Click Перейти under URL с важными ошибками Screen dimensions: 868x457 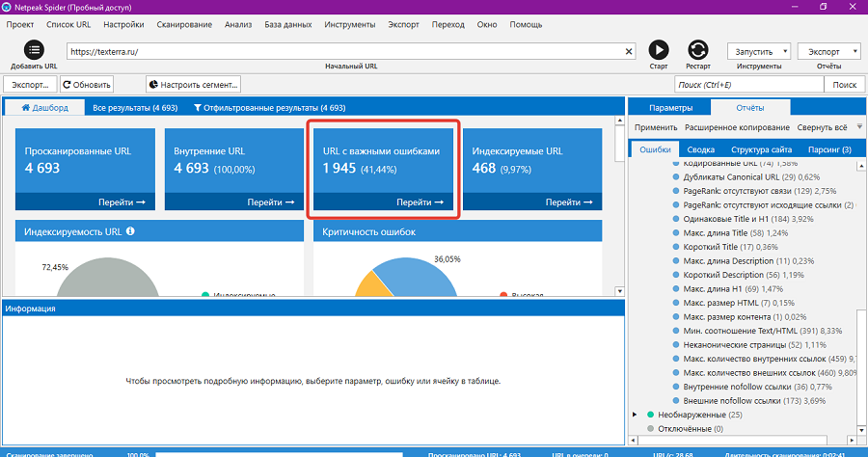pos(420,202)
